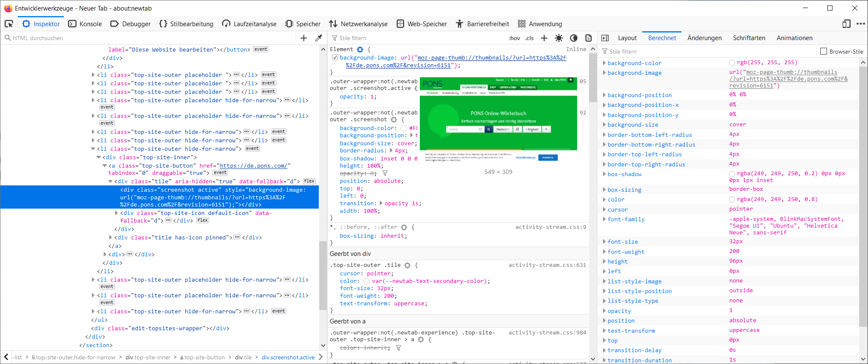Open the Layout sidebar tab

coord(627,38)
